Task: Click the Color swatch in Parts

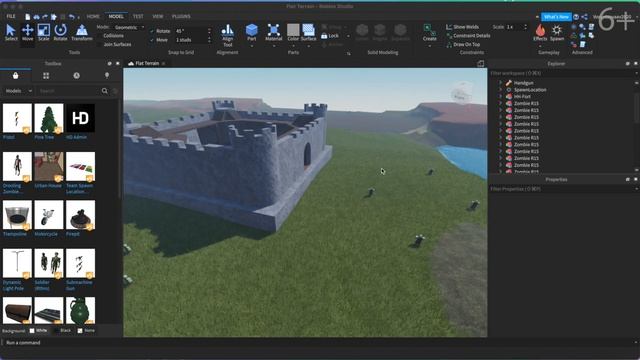Action: [293, 30]
